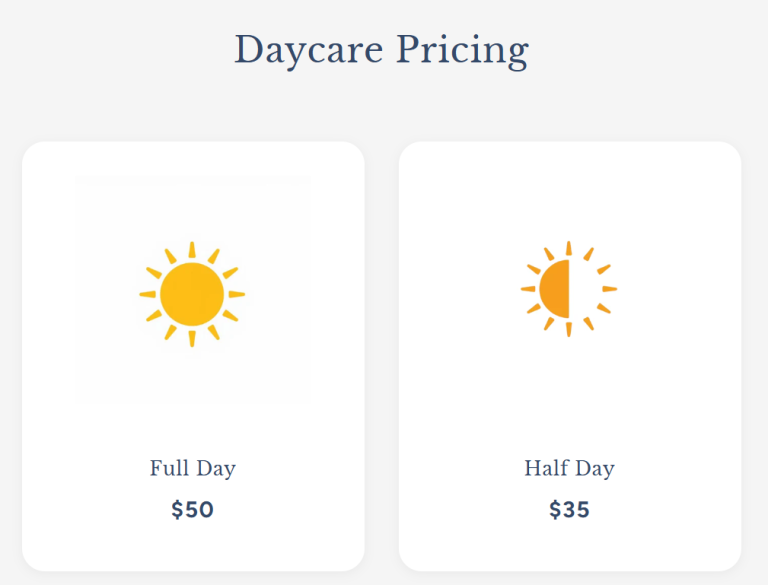Click the half sun icon
Image resolution: width=768 pixels, height=585 pixels.
coord(568,289)
